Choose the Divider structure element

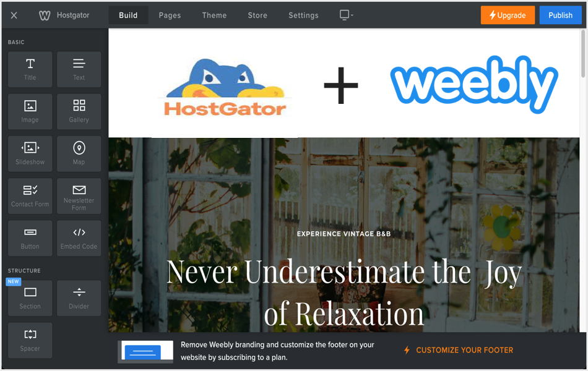click(x=79, y=298)
